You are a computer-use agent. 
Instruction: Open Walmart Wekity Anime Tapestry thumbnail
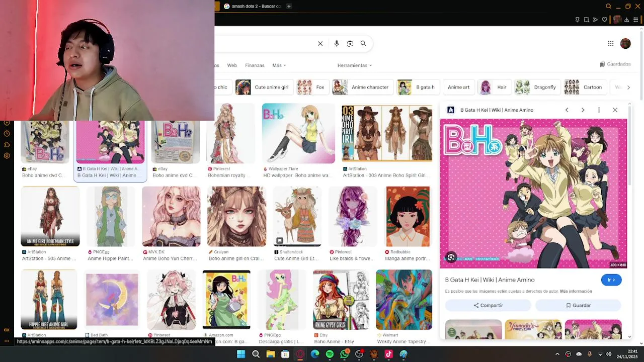(x=404, y=300)
